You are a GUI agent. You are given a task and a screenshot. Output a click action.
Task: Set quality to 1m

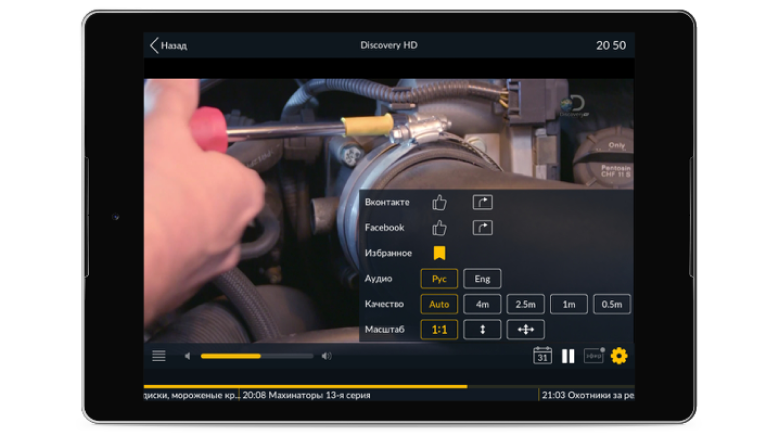(x=569, y=304)
